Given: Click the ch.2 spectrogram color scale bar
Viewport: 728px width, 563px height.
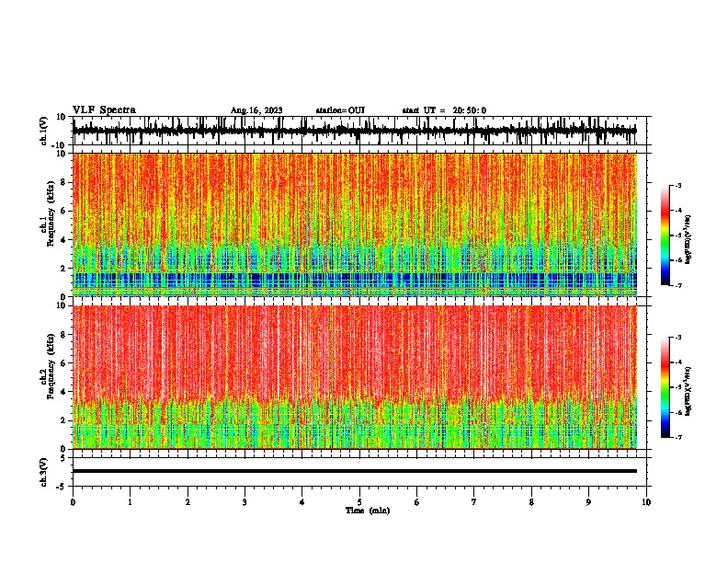Looking at the screenshot, I should coord(665,387).
